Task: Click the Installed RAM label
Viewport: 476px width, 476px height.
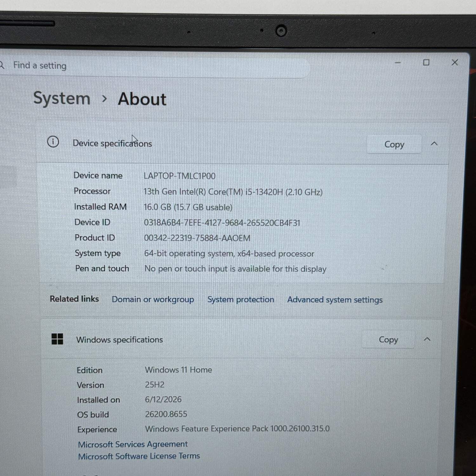Action: pyautogui.click(x=100, y=207)
